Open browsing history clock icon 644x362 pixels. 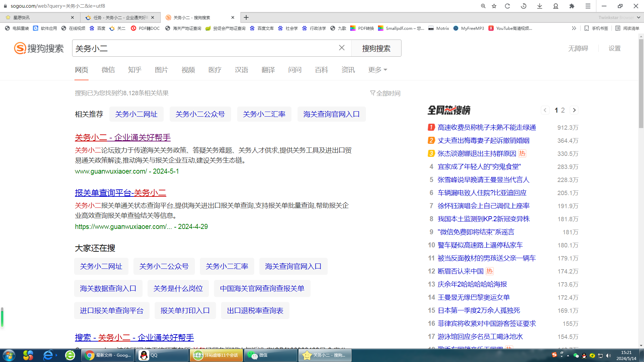524,6
